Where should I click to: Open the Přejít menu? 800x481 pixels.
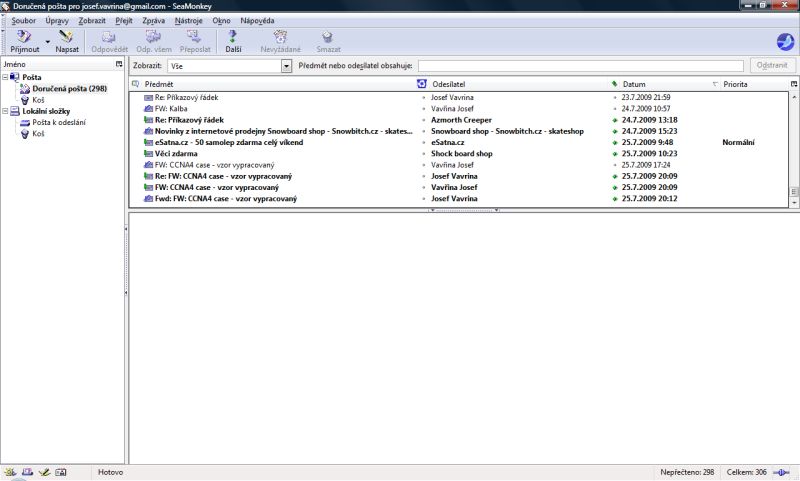click(123, 21)
